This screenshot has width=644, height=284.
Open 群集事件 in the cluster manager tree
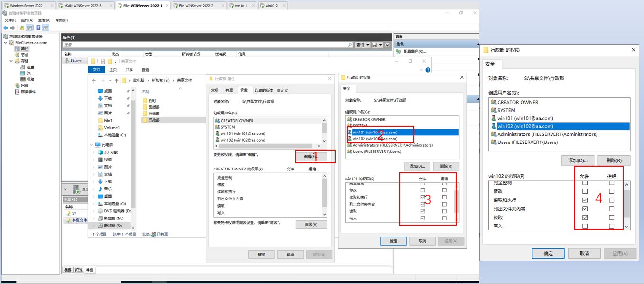[28, 91]
